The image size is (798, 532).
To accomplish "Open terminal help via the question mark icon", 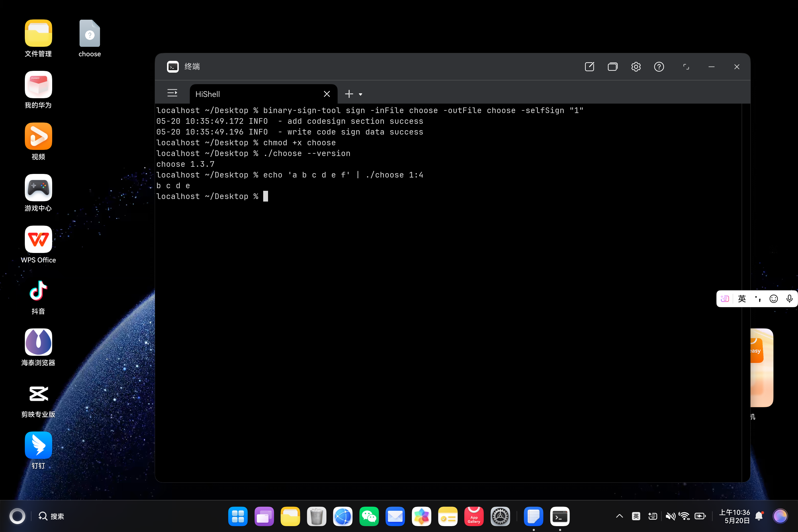I will (x=659, y=66).
